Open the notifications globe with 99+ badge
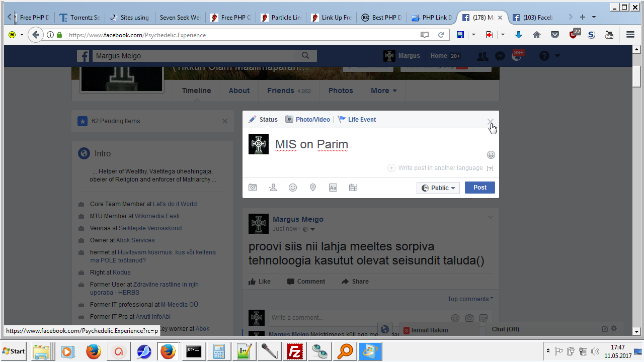644x362 pixels. 517,56
